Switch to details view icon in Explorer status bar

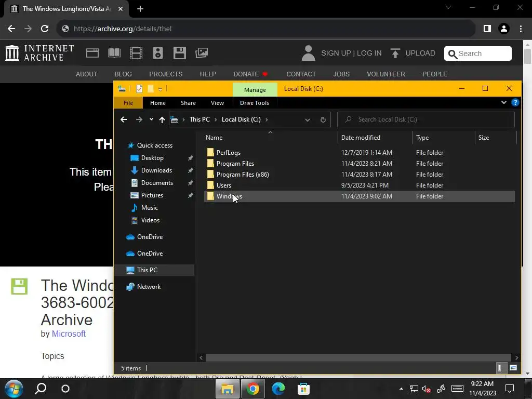(500, 368)
